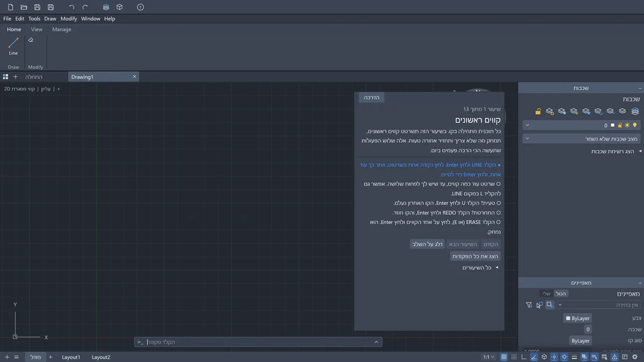Open the Draw menu
The image size is (644, 362).
point(50,19)
